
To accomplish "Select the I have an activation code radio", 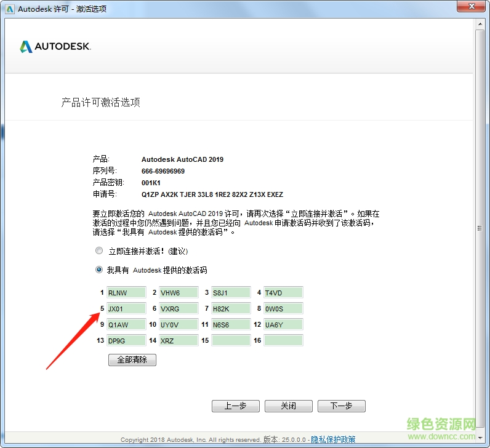I will [99, 270].
